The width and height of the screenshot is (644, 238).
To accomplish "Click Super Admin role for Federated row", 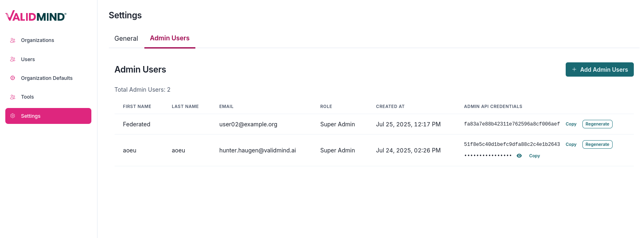I will (x=337, y=124).
